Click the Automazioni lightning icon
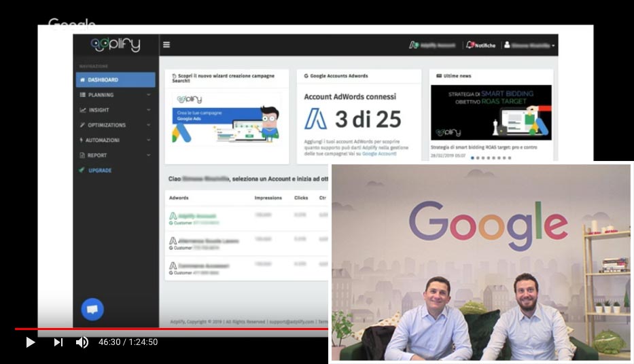The height and width of the screenshot is (364, 634). (82, 140)
